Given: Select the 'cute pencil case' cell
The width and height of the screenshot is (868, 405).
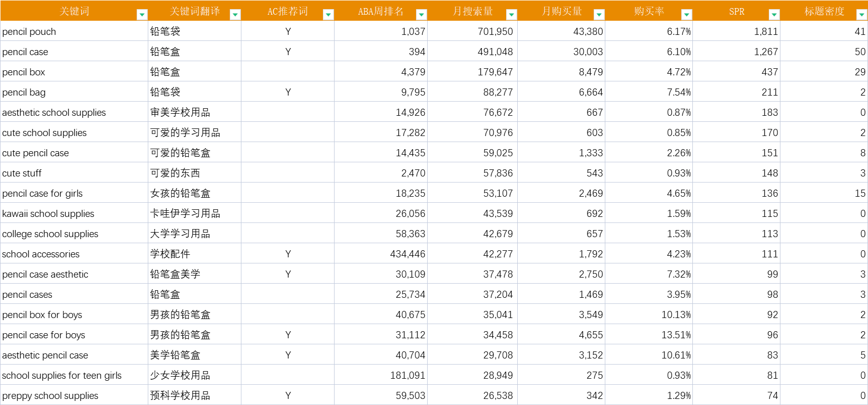Looking at the screenshot, I should pyautogui.click(x=74, y=153).
